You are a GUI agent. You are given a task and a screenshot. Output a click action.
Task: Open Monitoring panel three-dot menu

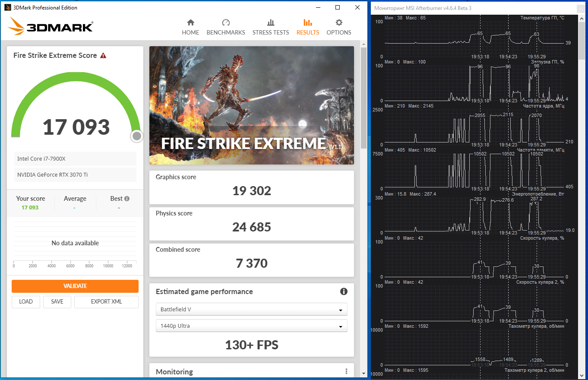[346, 371]
